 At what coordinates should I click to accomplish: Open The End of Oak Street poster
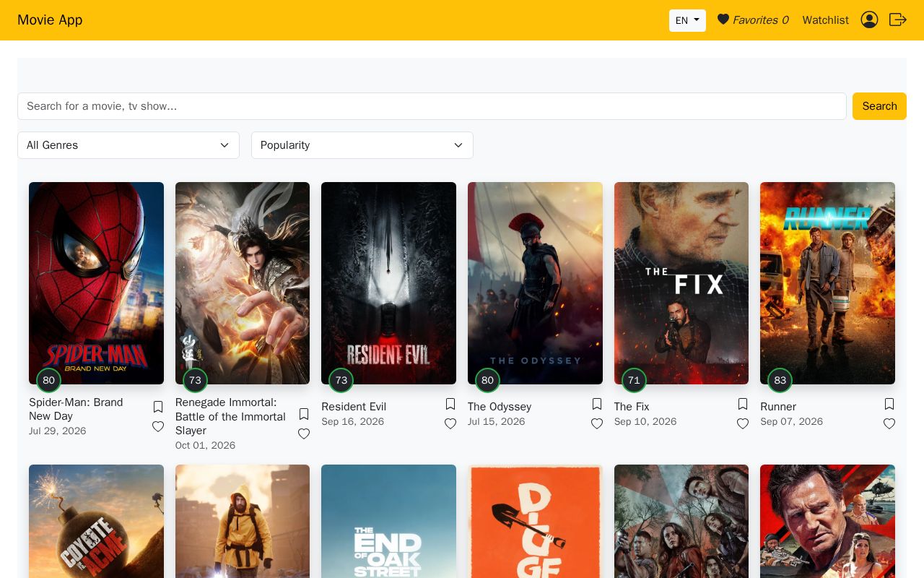(388, 521)
